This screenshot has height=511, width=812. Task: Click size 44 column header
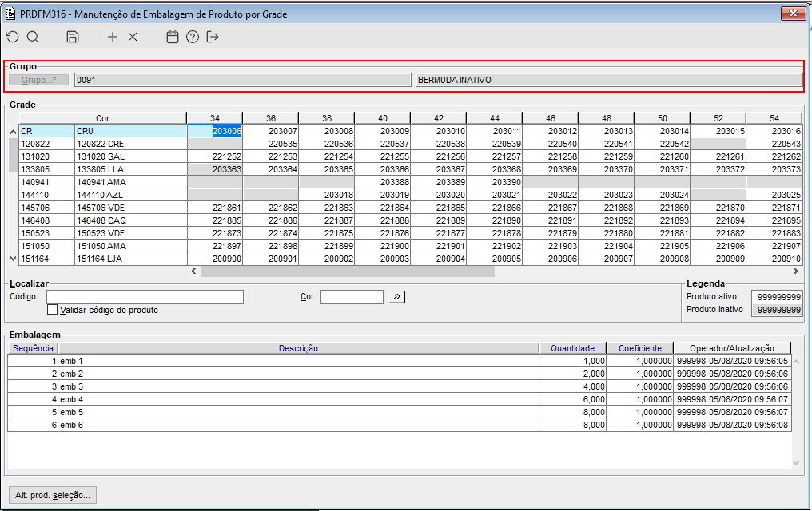point(495,118)
